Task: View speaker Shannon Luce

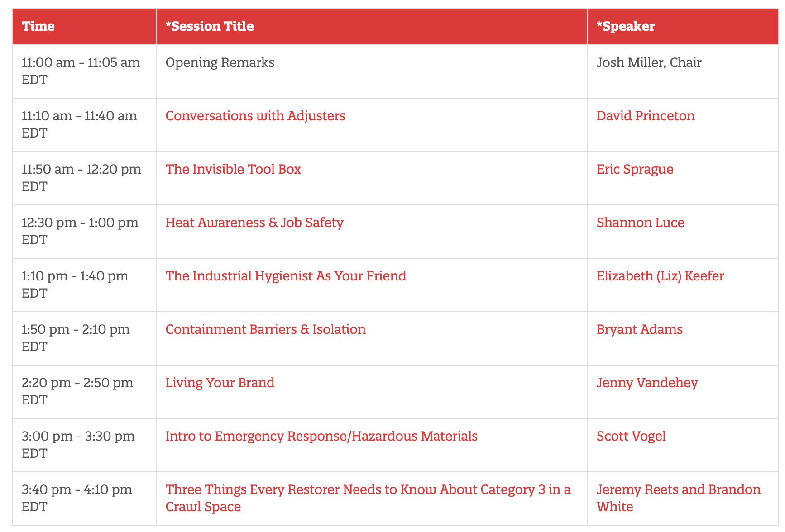Action: coord(640,223)
